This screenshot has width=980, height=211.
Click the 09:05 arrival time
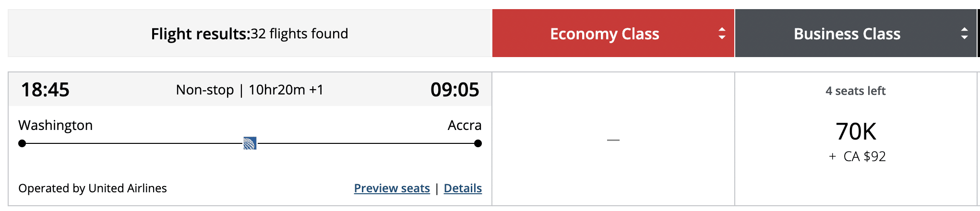coord(454,90)
